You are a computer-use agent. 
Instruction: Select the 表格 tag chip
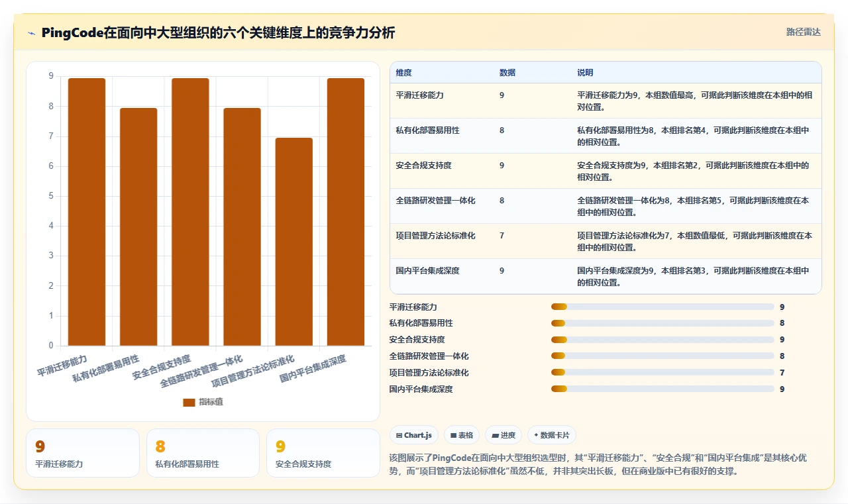pos(462,435)
